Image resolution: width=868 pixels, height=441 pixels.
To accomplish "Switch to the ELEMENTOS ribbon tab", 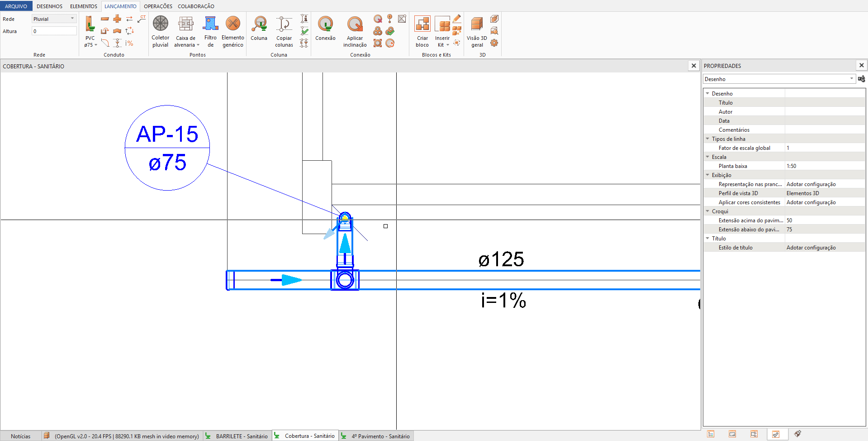I will pos(84,6).
